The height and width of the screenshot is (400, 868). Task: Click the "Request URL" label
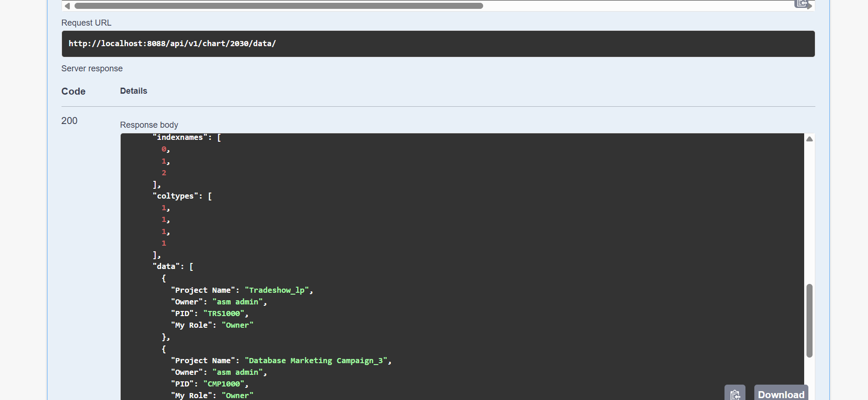coord(86,23)
